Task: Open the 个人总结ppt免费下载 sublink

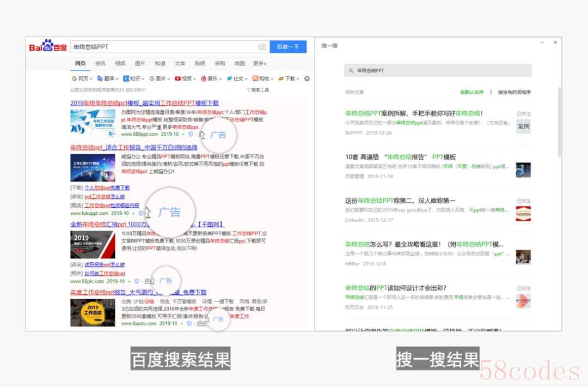Action: click(107, 188)
